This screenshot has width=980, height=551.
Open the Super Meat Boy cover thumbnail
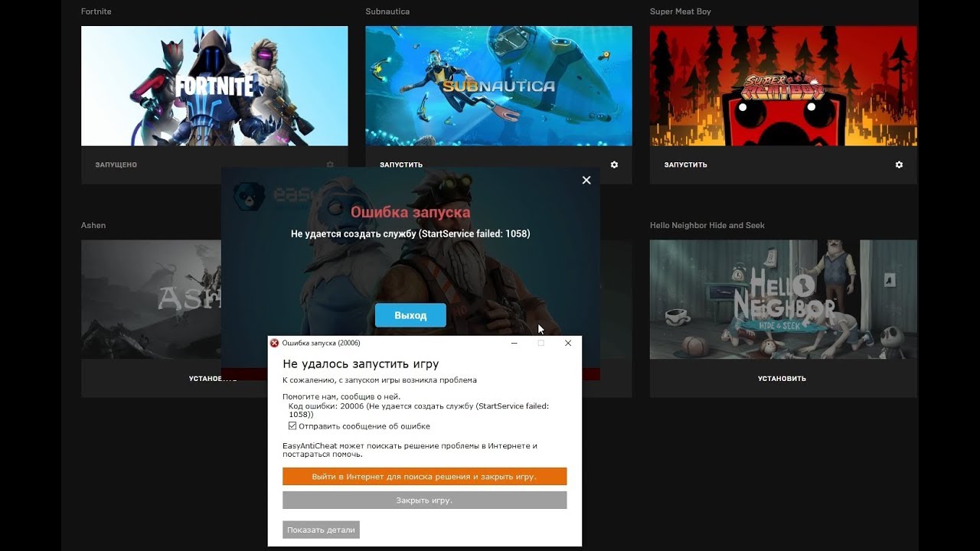(x=783, y=86)
